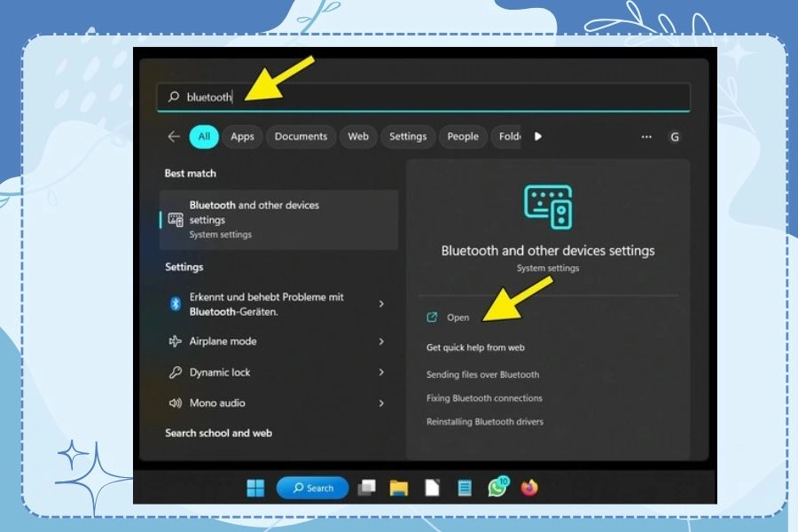Expand the Dynamic lock chevron

[x=381, y=372]
